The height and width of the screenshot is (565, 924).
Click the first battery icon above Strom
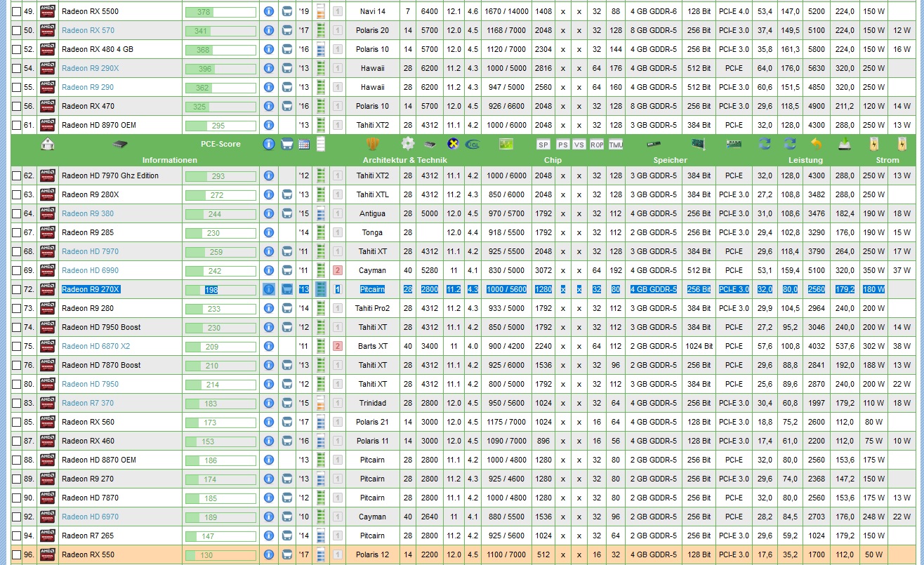pyautogui.click(x=874, y=144)
